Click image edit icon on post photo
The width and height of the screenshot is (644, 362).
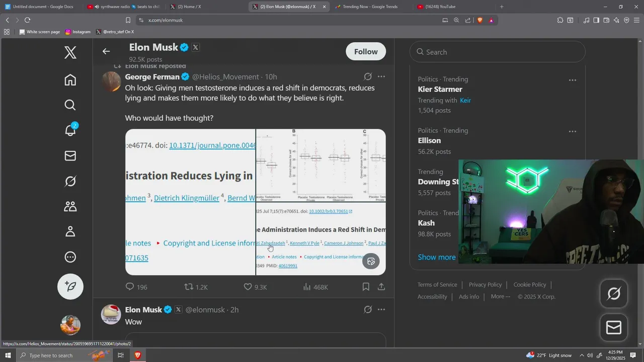point(371,261)
